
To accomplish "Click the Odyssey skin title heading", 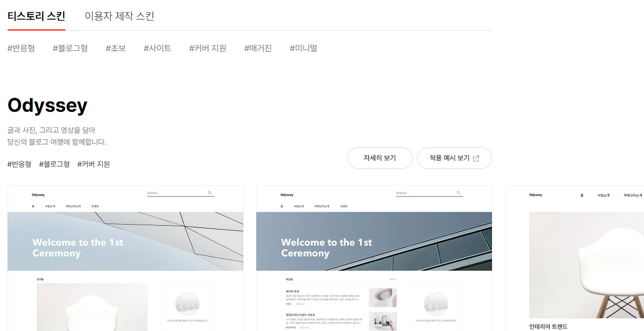I will click(47, 105).
